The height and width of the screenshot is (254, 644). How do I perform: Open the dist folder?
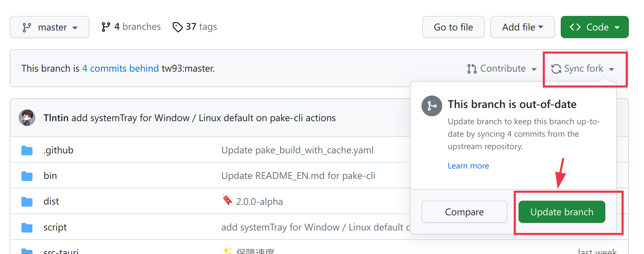pyautogui.click(x=51, y=201)
